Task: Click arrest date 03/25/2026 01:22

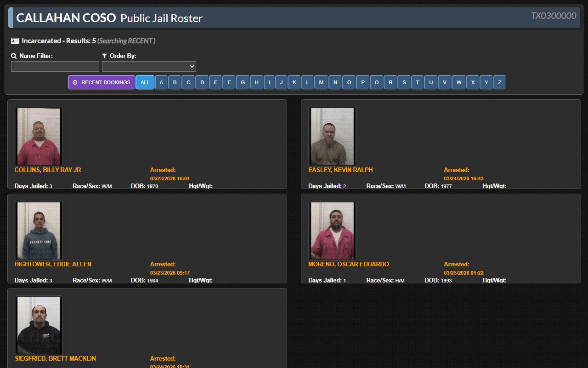Action: click(464, 273)
